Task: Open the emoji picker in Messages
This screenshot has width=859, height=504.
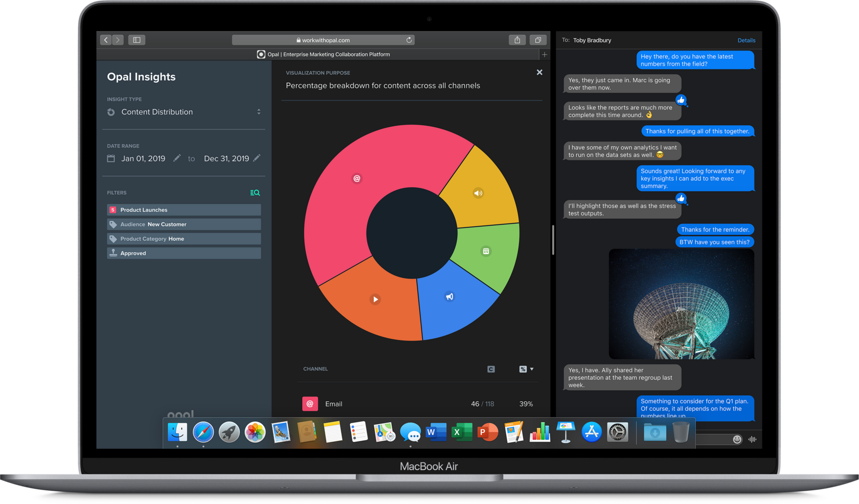Action: coord(737,440)
